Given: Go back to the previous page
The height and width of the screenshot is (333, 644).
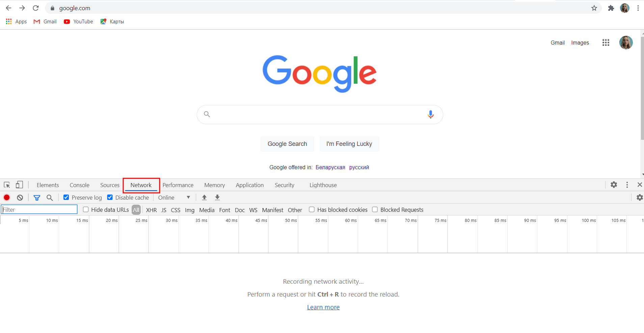Looking at the screenshot, I should pos(9,8).
